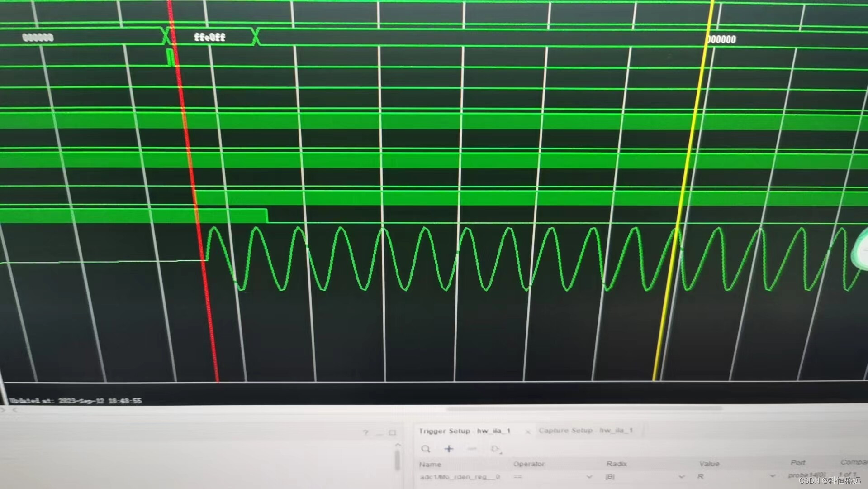Click the search icon in Trigger Setup
This screenshot has height=489, width=868.
coord(426,449)
